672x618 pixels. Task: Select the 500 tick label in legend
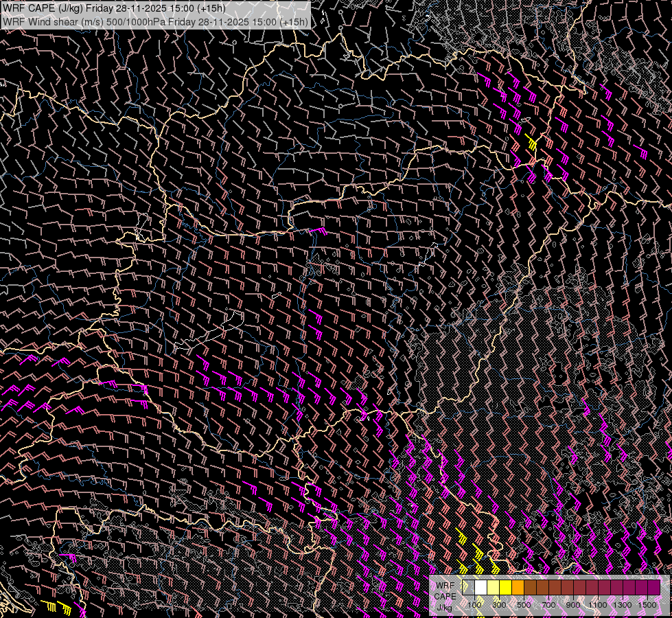click(524, 605)
